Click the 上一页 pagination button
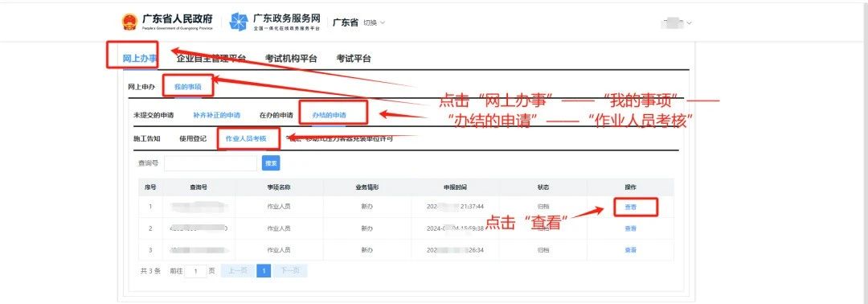This screenshot has width=868, height=304. point(237,271)
